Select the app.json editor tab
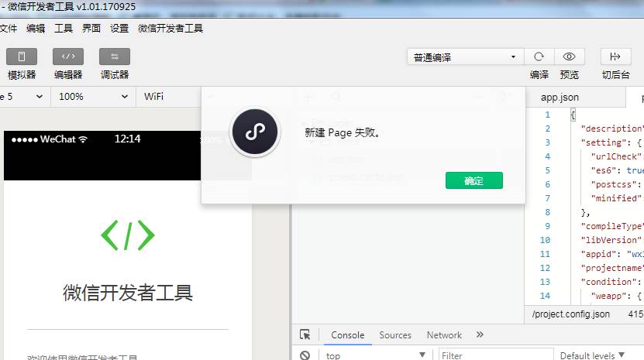 point(560,98)
